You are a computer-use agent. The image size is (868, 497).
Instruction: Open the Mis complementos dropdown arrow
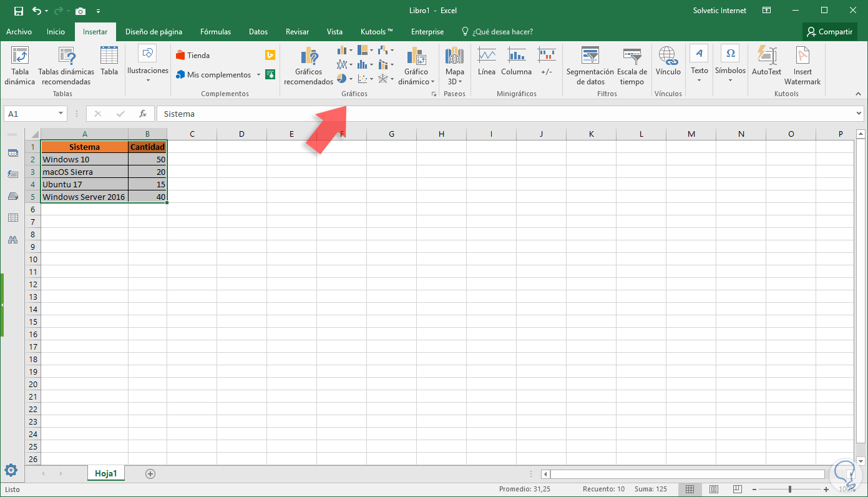click(x=258, y=75)
